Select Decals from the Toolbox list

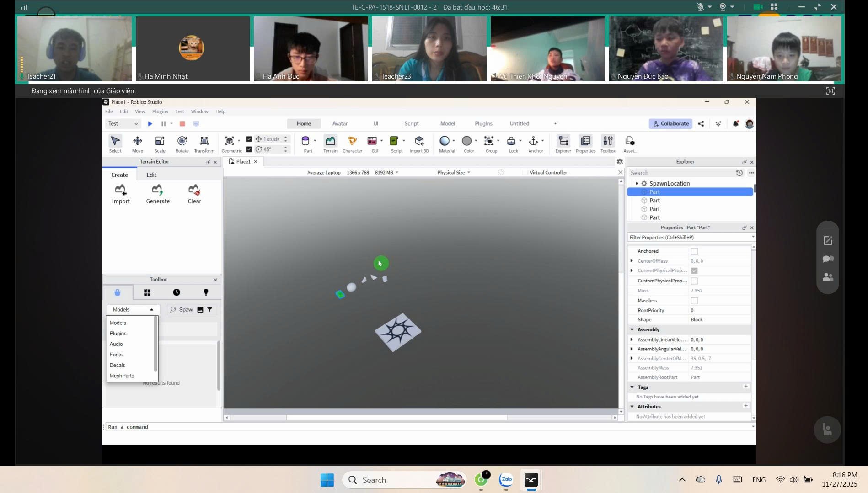118,365
